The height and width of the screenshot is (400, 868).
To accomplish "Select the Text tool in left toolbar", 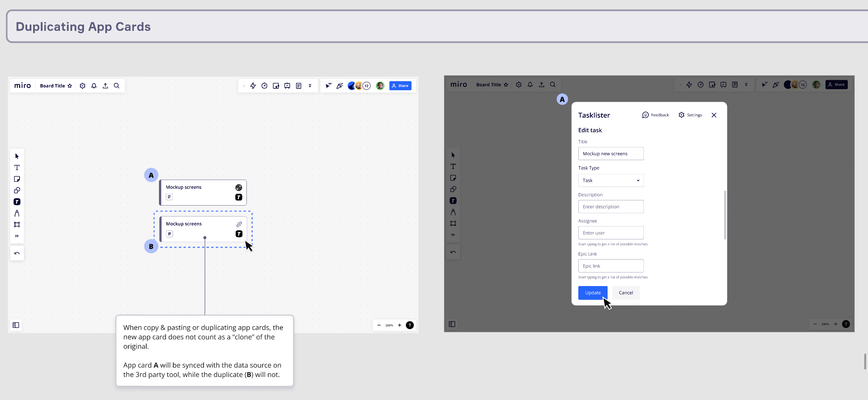I will click(17, 168).
